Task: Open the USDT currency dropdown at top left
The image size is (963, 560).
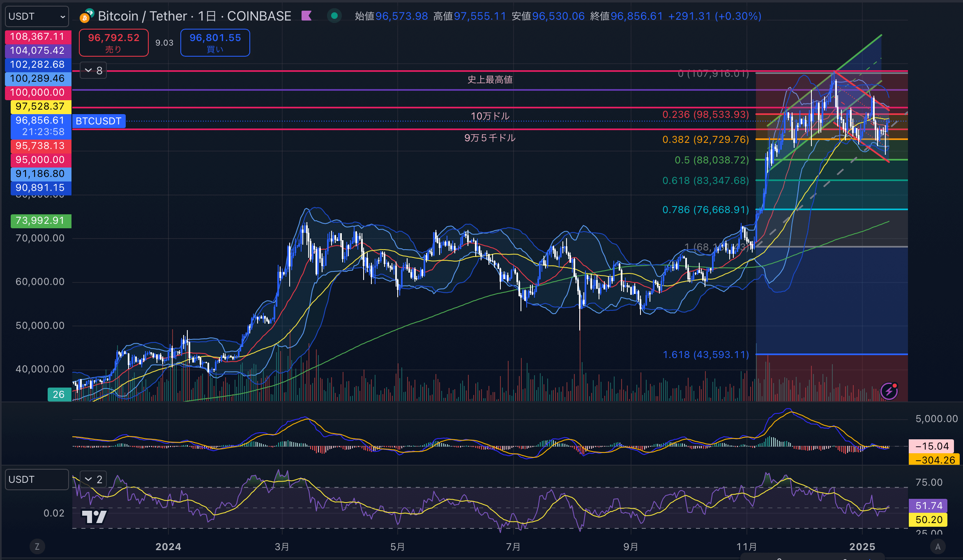Action: 37,16
